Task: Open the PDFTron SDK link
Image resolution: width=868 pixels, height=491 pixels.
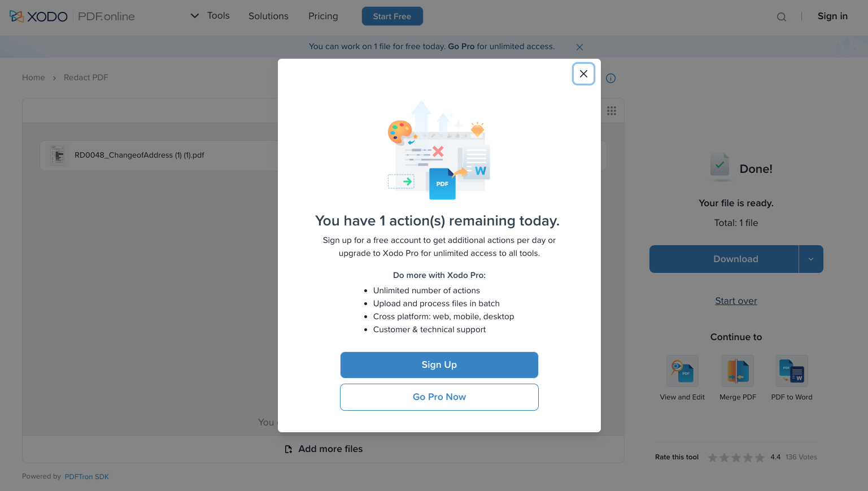Action: click(86, 477)
